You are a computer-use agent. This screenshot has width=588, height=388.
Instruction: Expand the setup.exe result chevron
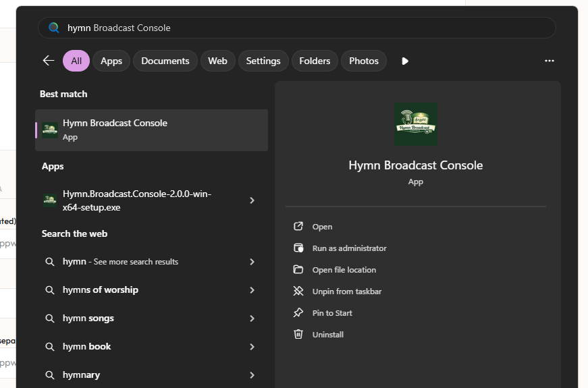pyautogui.click(x=252, y=200)
